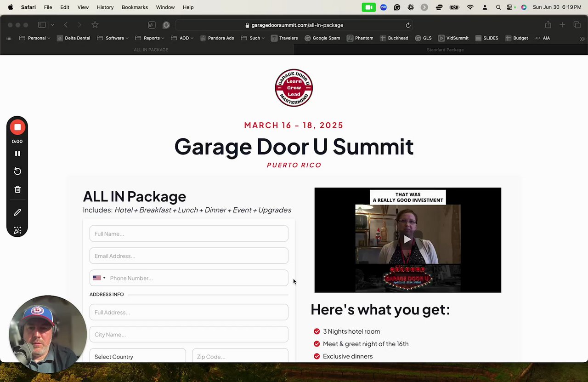Image resolution: width=588 pixels, height=382 pixels.
Task: Open the SLIDES bookmark
Action: pyautogui.click(x=487, y=38)
